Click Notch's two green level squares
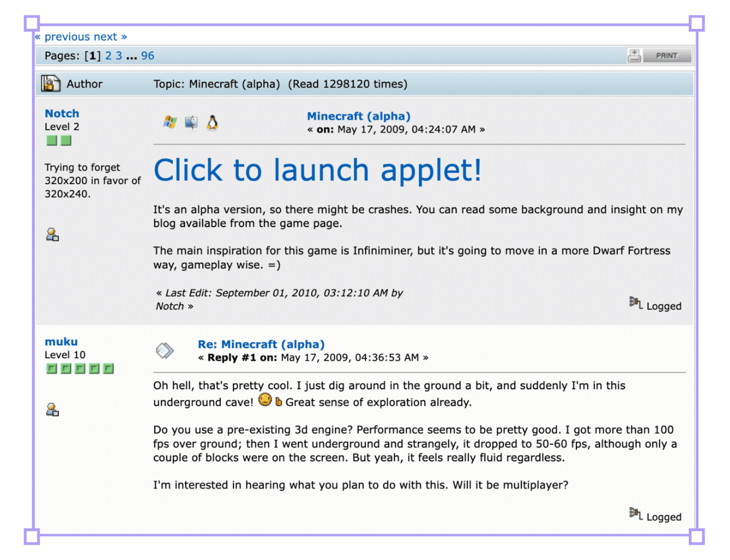Viewport: 730px width, 560px height. pos(59,141)
